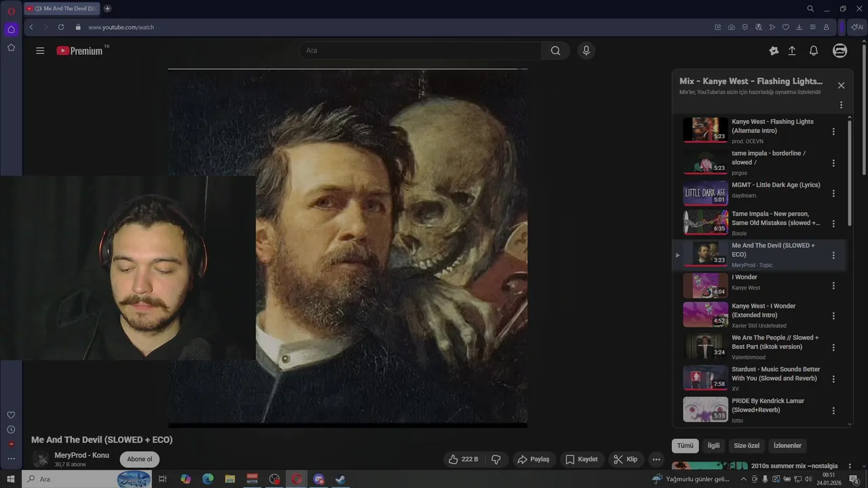Close the Mix playlist panel

(x=841, y=85)
